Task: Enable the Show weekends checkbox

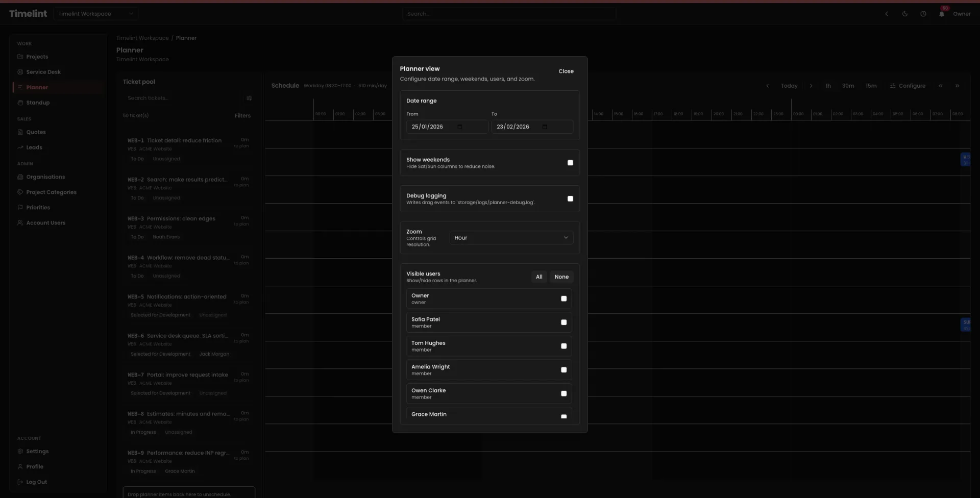Action: tap(570, 162)
